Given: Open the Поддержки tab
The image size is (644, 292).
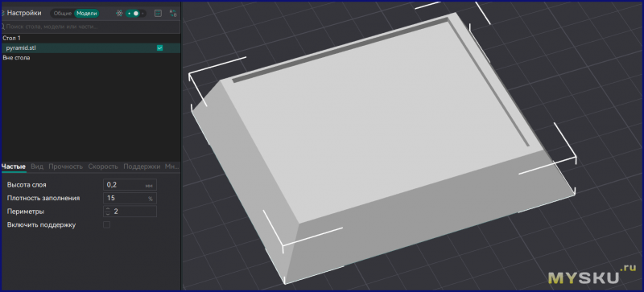Looking at the screenshot, I should 142,167.
